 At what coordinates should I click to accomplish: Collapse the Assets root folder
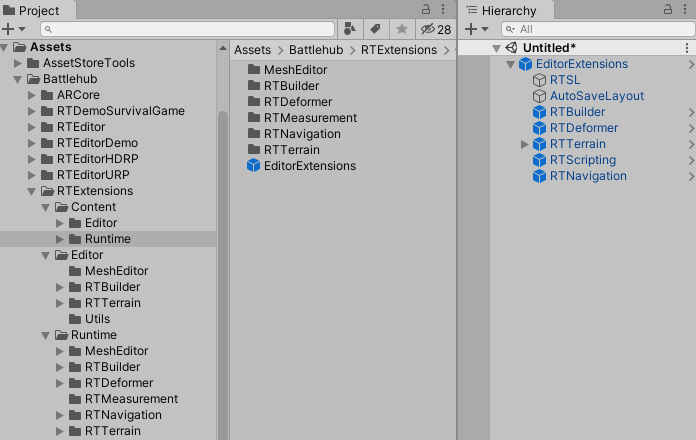[4, 47]
